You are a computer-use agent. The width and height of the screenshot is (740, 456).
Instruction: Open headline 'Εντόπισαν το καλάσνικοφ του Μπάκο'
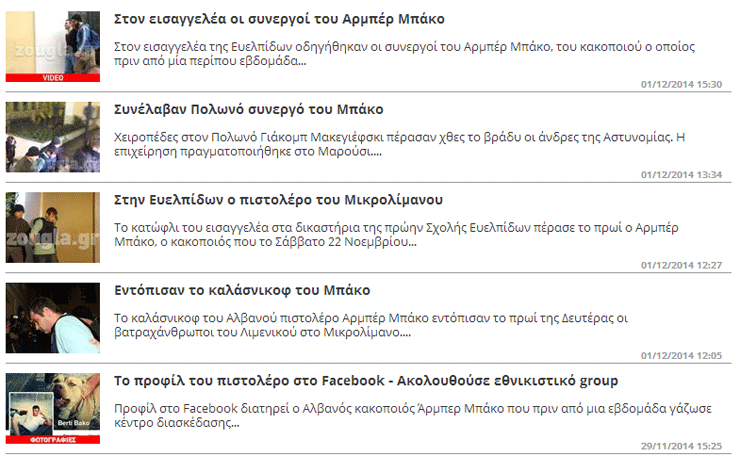point(242,290)
